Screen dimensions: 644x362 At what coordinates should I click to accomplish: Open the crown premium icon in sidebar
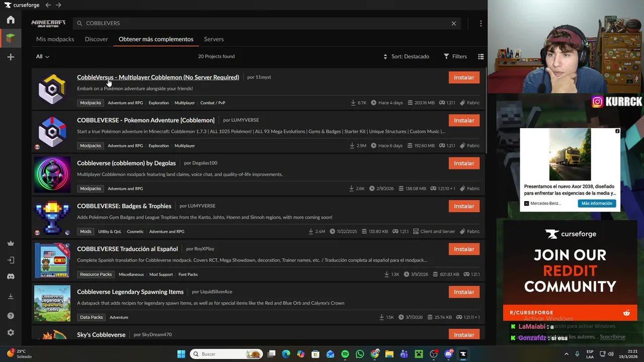point(11,243)
